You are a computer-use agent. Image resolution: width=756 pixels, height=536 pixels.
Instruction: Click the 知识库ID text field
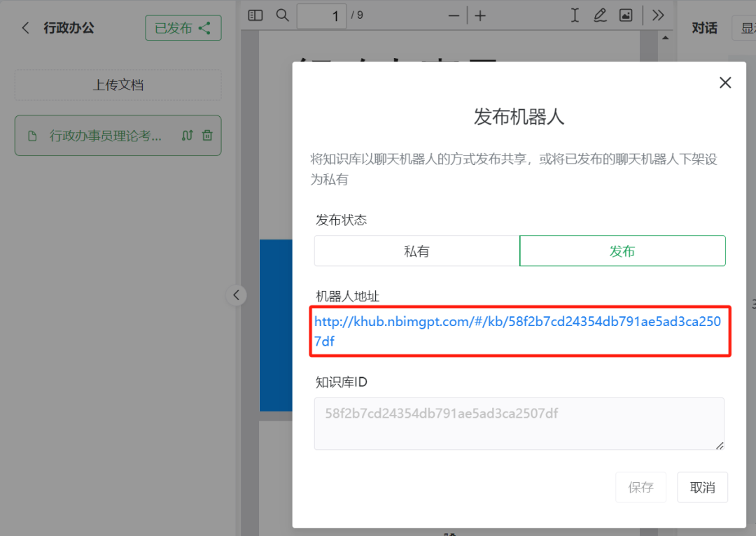click(519, 423)
